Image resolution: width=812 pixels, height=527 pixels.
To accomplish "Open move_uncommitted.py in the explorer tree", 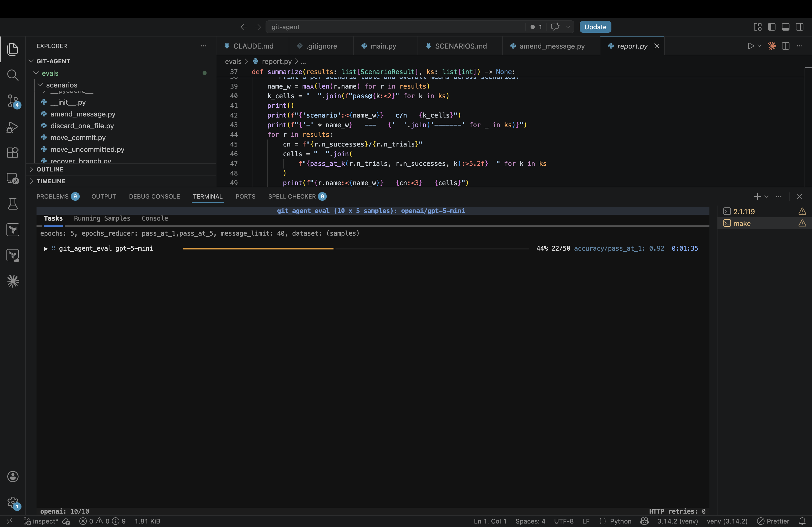I will tap(87, 149).
